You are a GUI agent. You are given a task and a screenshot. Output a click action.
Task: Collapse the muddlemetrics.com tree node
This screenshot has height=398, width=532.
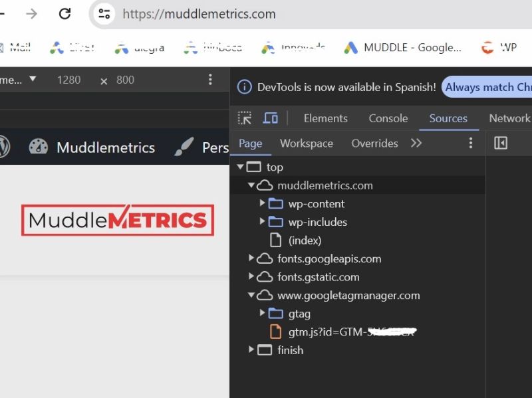[251, 185]
